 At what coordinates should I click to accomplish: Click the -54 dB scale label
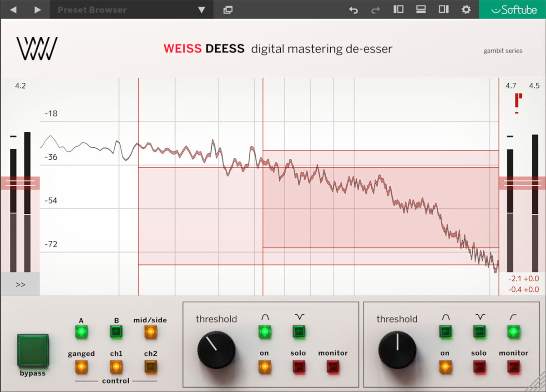coord(51,201)
